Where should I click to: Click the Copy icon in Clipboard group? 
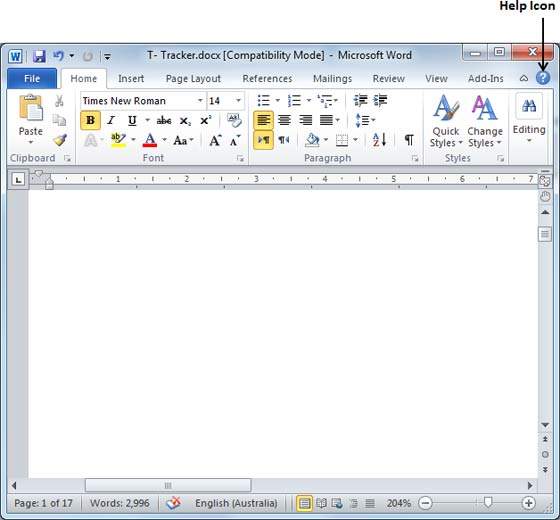coord(59,120)
